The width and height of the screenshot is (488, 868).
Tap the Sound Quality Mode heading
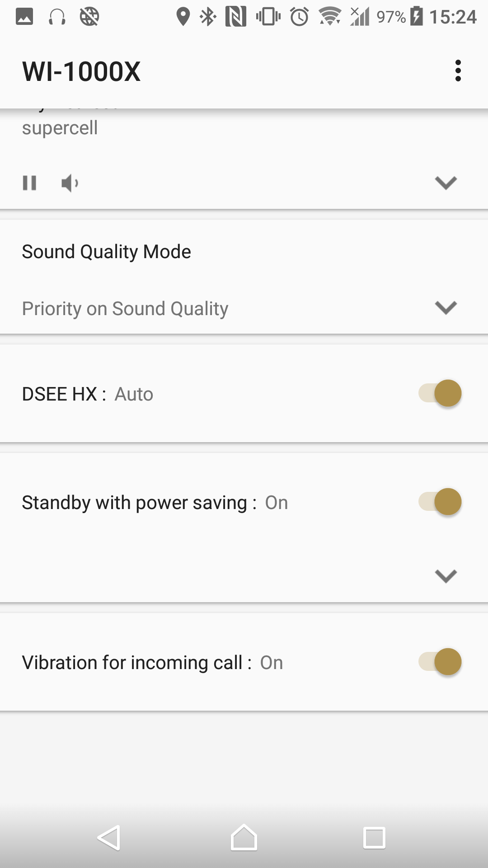tap(107, 252)
